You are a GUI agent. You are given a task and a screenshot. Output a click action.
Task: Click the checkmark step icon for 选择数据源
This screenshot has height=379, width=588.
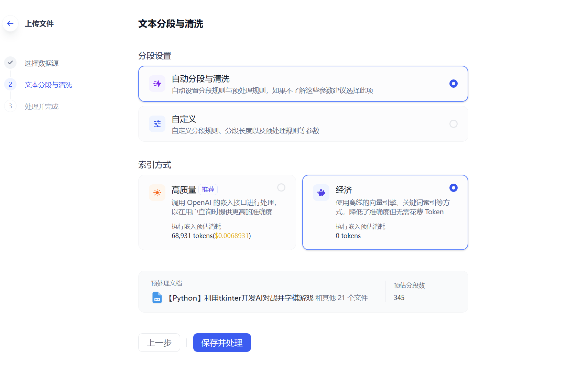[10, 63]
